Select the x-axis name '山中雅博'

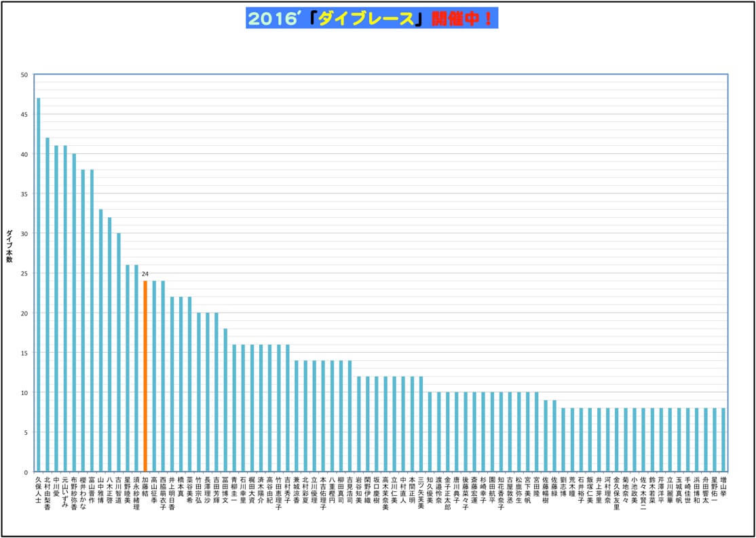click(100, 489)
